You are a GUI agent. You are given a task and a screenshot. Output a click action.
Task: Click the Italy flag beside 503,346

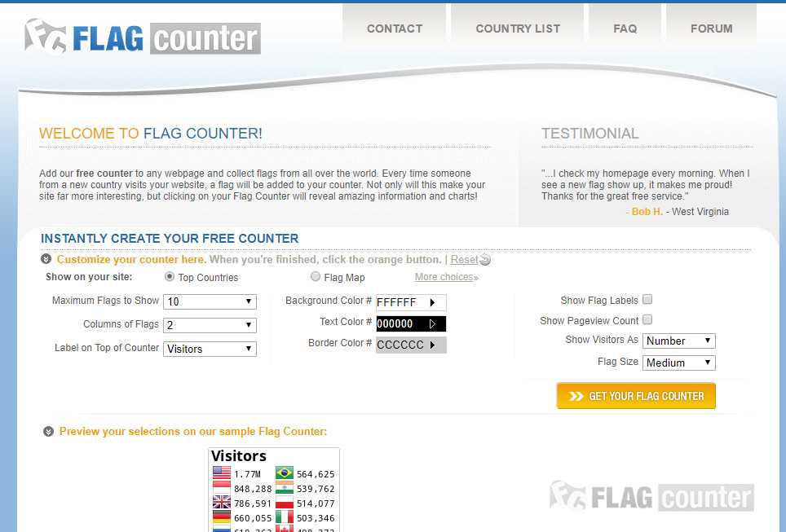[285, 517]
